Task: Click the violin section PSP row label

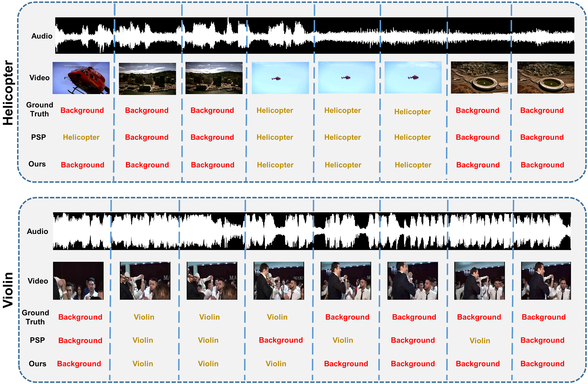Action: 37,340
